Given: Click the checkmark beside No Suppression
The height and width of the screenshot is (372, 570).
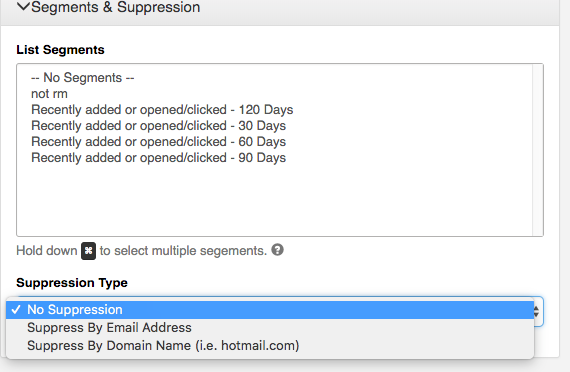Looking at the screenshot, I should point(16,309).
